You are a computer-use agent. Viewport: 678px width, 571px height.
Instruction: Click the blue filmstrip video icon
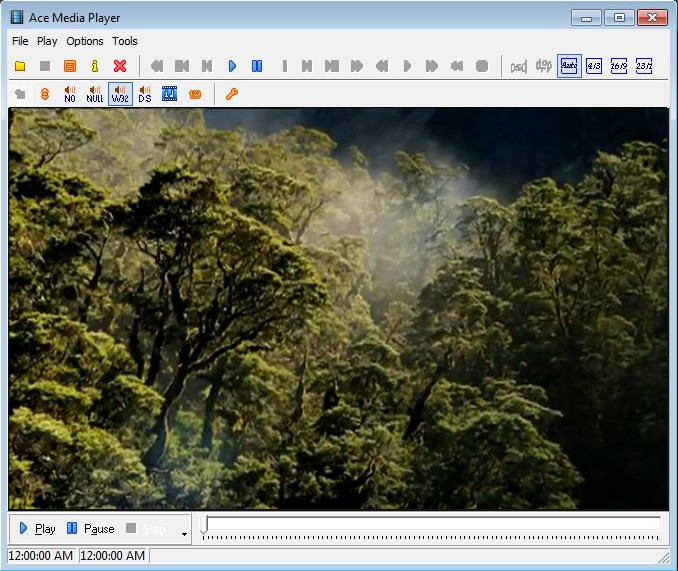coord(169,94)
